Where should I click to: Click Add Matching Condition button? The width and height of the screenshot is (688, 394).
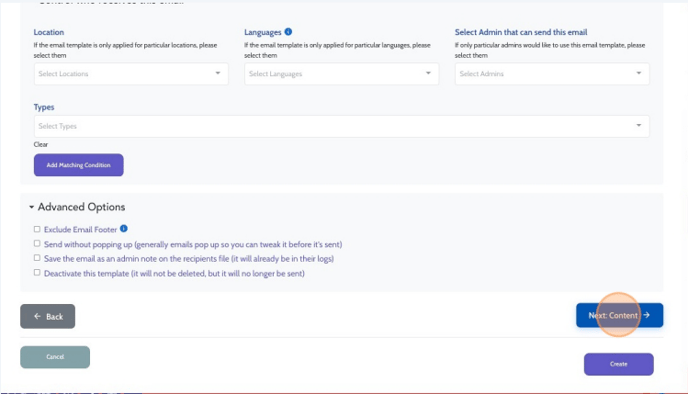79,165
